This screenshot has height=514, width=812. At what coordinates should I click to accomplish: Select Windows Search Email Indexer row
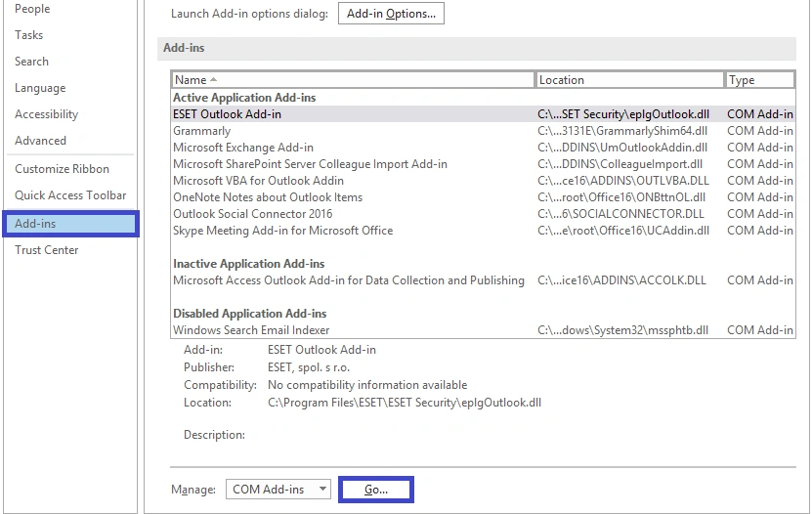(x=483, y=330)
